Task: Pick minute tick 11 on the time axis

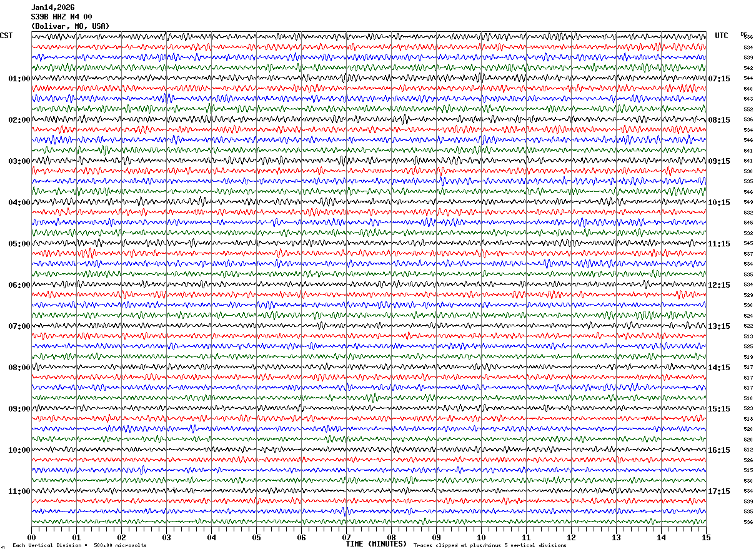Action: [526, 537]
